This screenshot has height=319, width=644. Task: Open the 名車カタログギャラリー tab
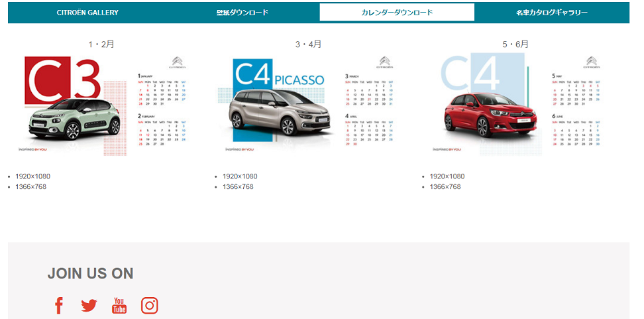coord(552,13)
